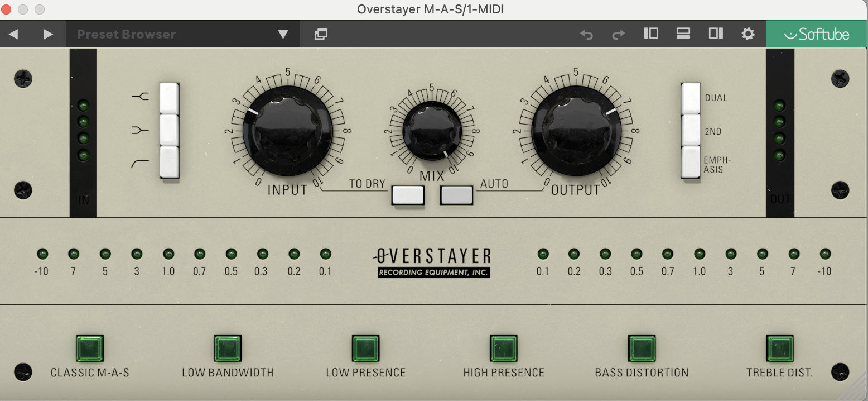
Task: Expand preset list using the down triangle
Action: (283, 35)
